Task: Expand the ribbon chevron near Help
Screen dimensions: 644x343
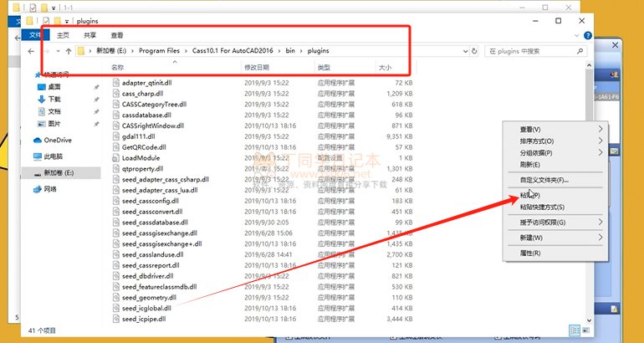Action: click(x=576, y=36)
